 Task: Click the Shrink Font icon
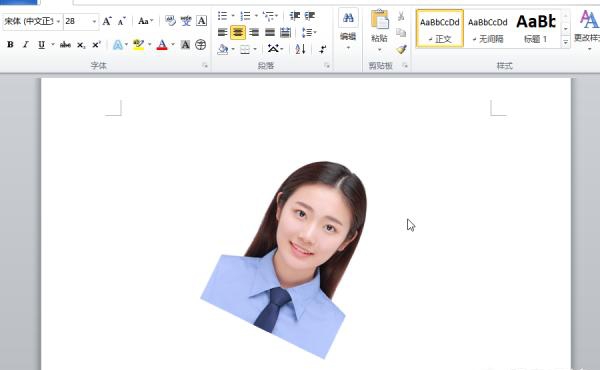(x=122, y=21)
